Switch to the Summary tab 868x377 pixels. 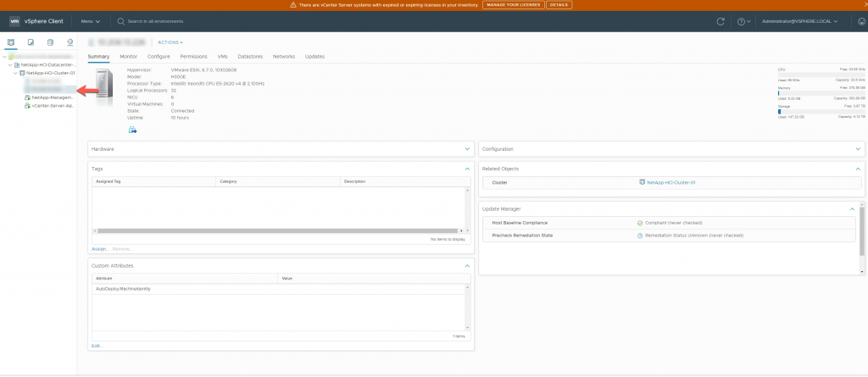point(98,57)
